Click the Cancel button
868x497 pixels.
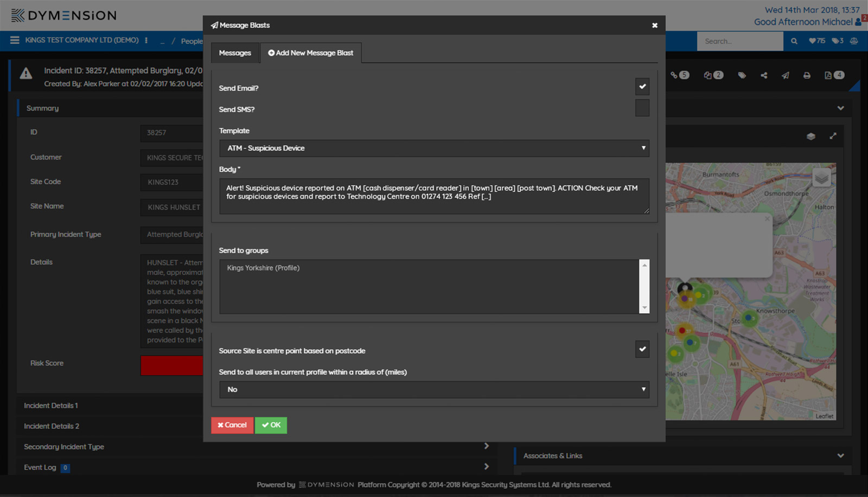(x=232, y=425)
